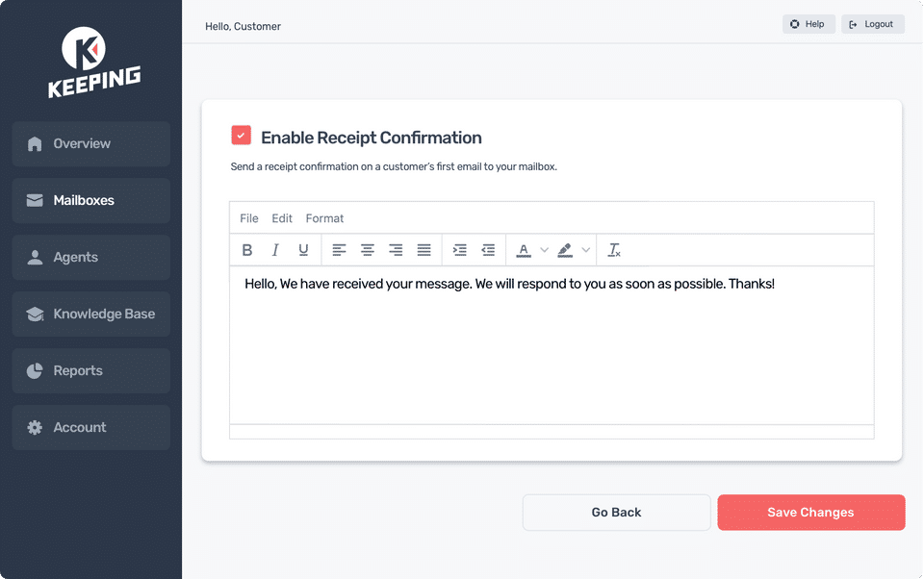Apply bold formatting in the editor
This screenshot has height=579, width=924.
click(247, 250)
